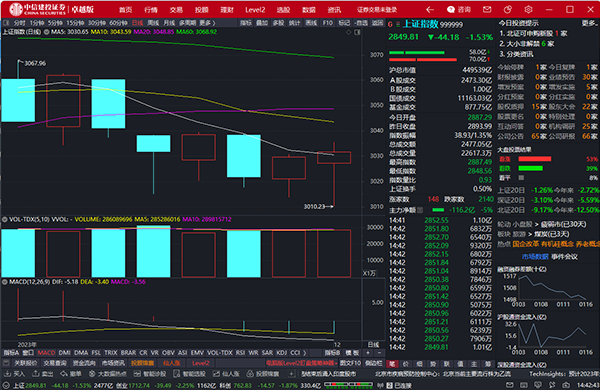Viewport: 600px width, 390px height.
Task: Click the gear icon beside MA5 label
Action: [x=46, y=32]
